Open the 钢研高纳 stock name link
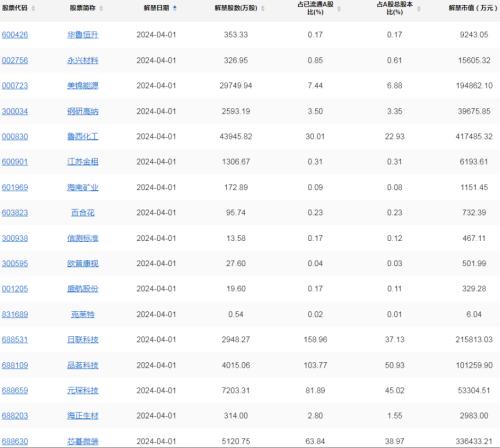 click(83, 111)
